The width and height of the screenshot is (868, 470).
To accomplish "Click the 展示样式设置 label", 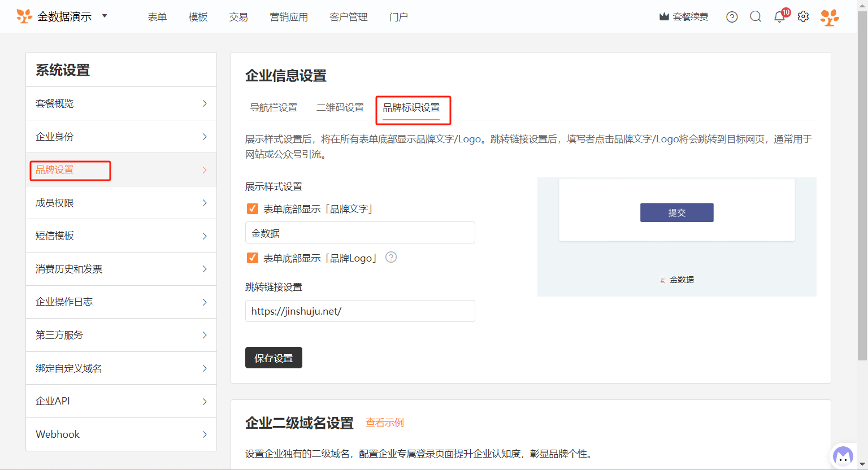I will point(274,186).
